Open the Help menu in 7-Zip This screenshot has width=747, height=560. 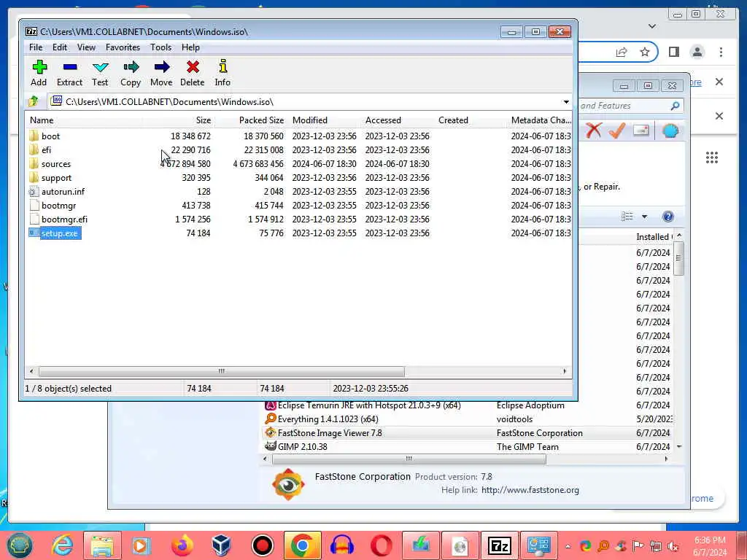(190, 47)
